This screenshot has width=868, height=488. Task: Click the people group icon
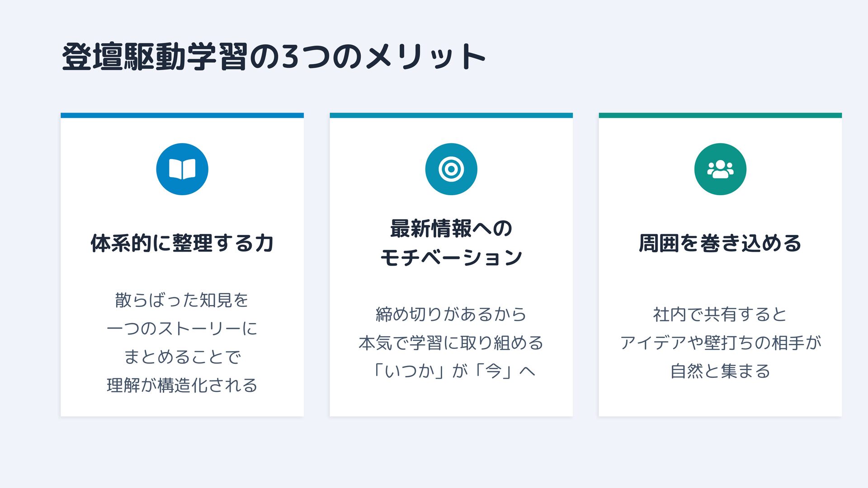coord(720,169)
